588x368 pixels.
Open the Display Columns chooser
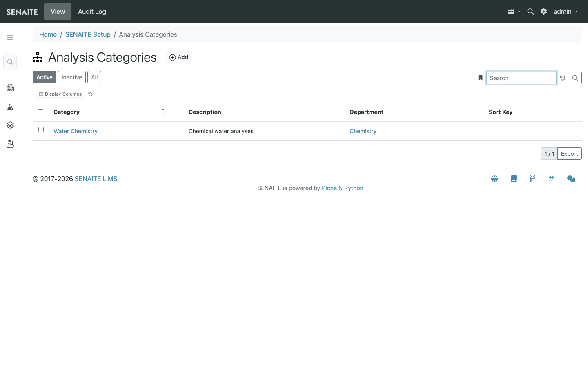60,94
